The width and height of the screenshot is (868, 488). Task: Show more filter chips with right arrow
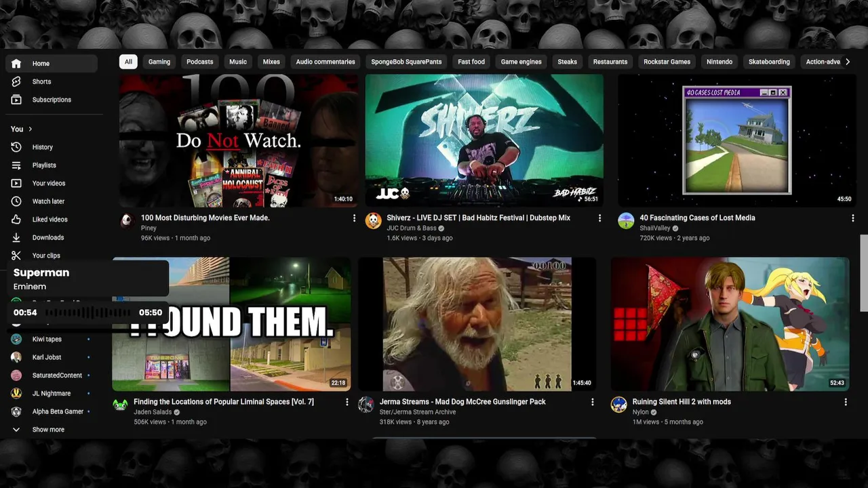[x=847, y=62]
